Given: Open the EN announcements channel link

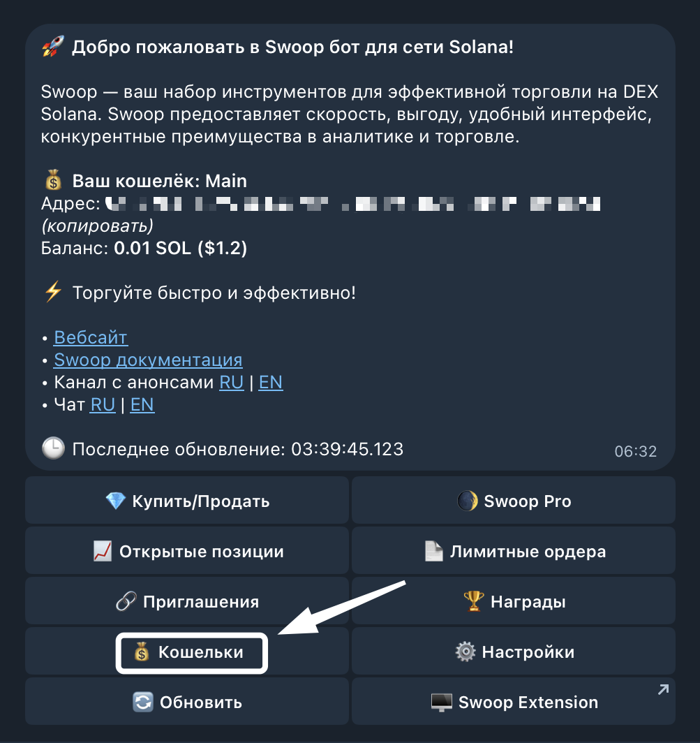Looking at the screenshot, I should (271, 383).
